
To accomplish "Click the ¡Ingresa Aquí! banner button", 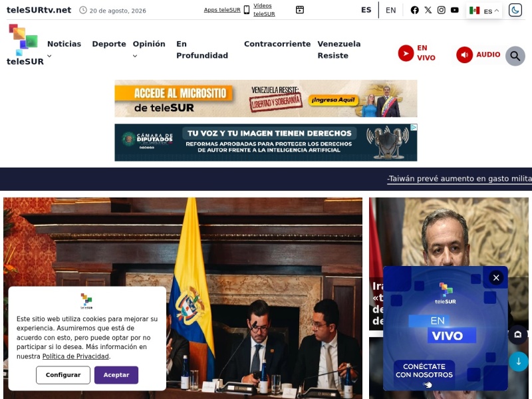I will pos(333,100).
